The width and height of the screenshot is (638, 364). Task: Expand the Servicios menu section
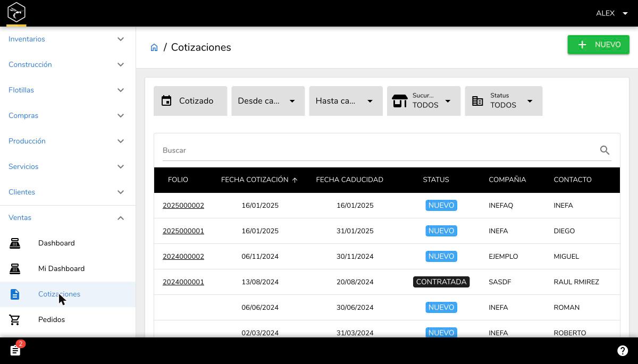68,166
